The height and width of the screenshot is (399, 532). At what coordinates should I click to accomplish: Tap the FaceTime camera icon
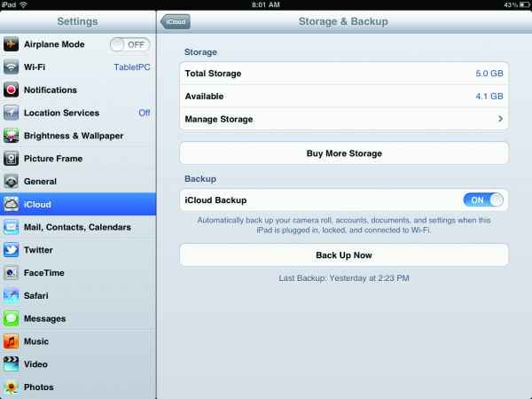click(x=11, y=273)
